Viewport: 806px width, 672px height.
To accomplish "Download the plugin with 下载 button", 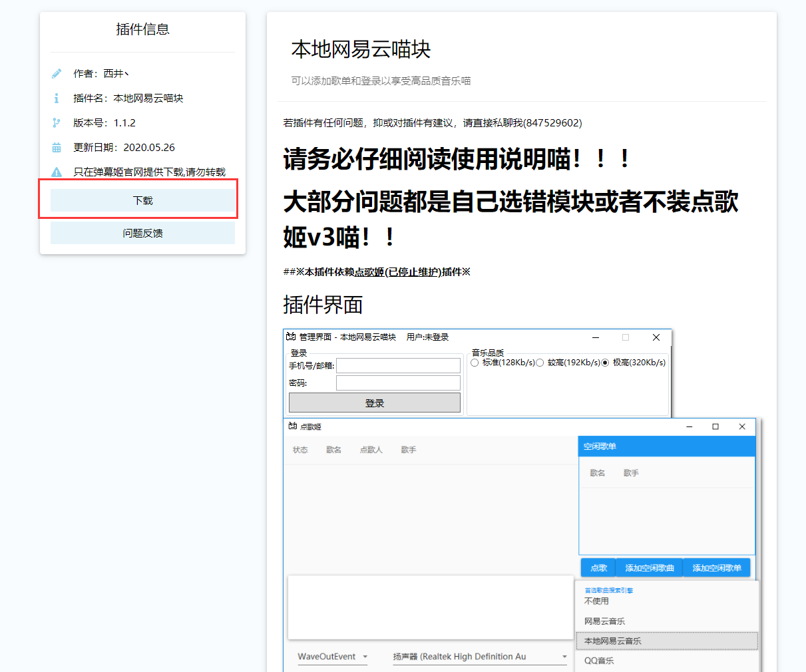I will (142, 200).
